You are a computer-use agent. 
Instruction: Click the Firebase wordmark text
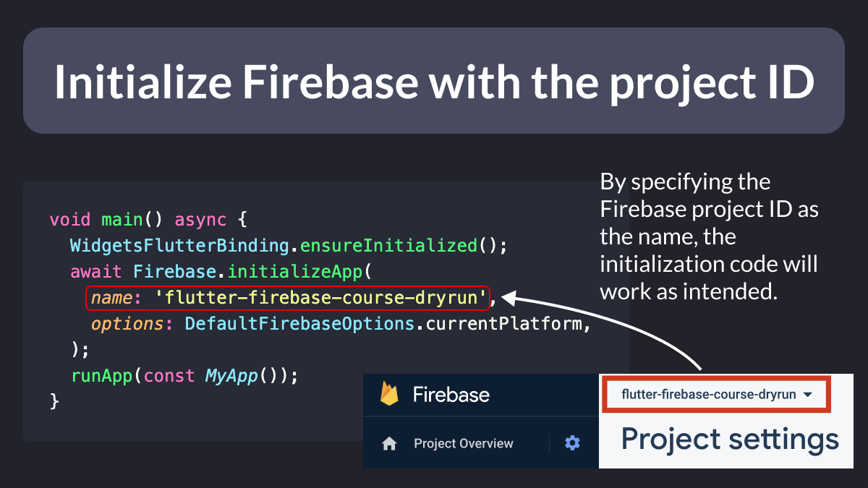[x=451, y=394]
